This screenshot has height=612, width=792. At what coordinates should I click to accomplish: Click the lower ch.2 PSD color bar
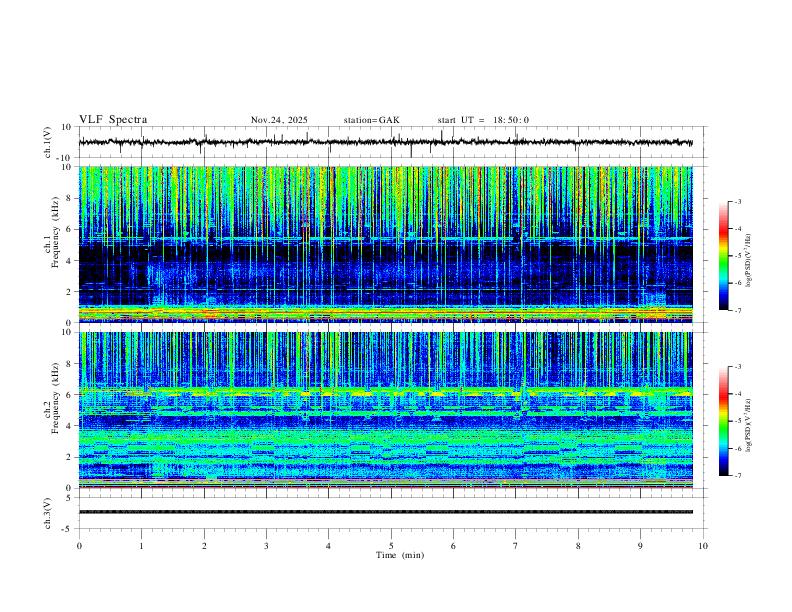pos(723,421)
